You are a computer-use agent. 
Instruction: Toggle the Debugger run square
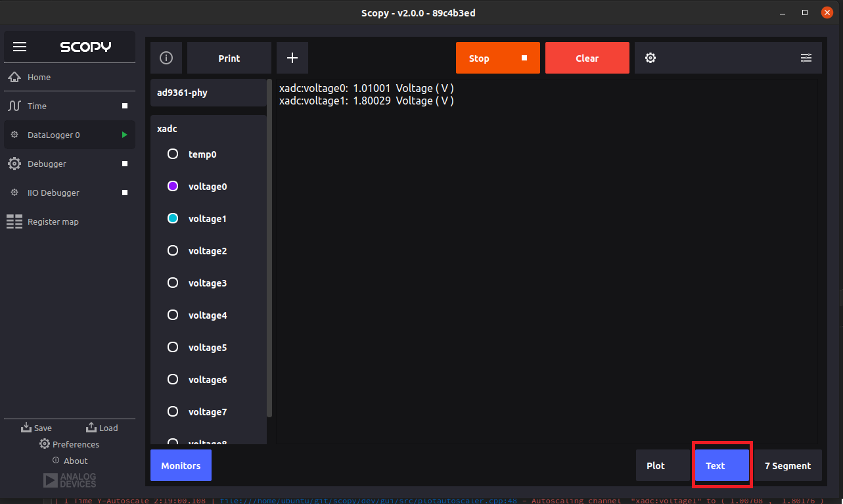pyautogui.click(x=125, y=164)
